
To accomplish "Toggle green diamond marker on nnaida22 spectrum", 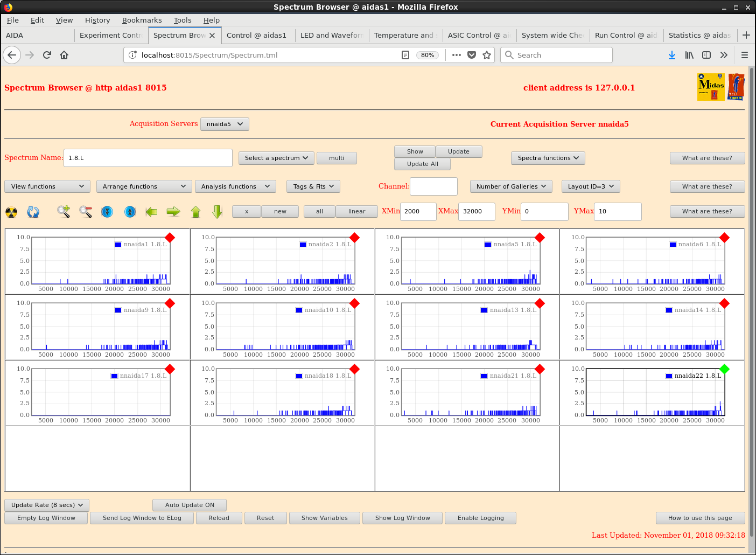I will point(724,369).
